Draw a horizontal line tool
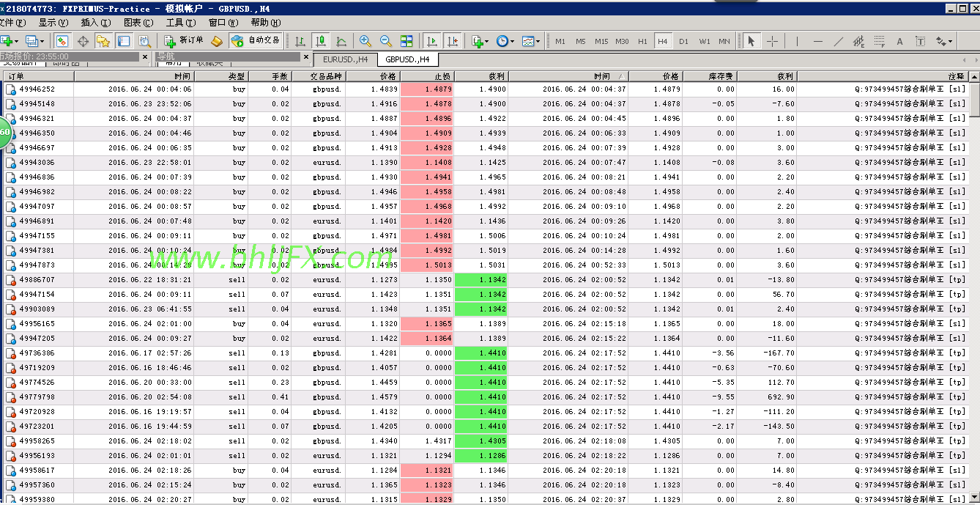Image resolution: width=980 pixels, height=505 pixels. pyautogui.click(x=818, y=41)
